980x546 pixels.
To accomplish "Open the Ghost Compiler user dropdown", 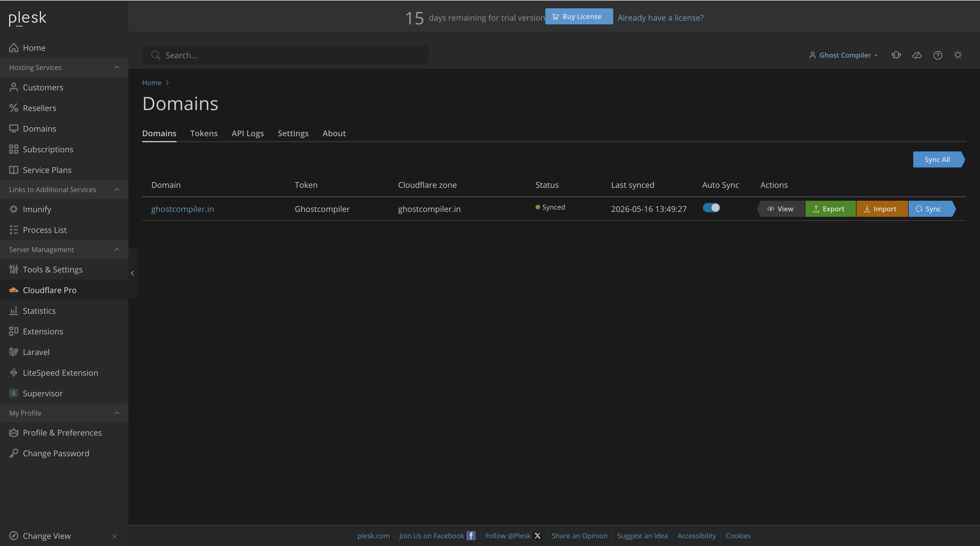I will 844,55.
